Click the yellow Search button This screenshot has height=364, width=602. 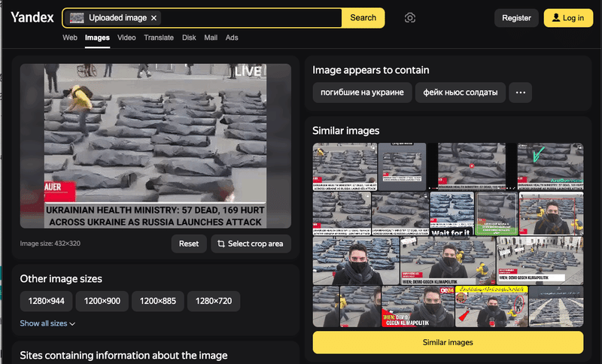pyautogui.click(x=363, y=17)
